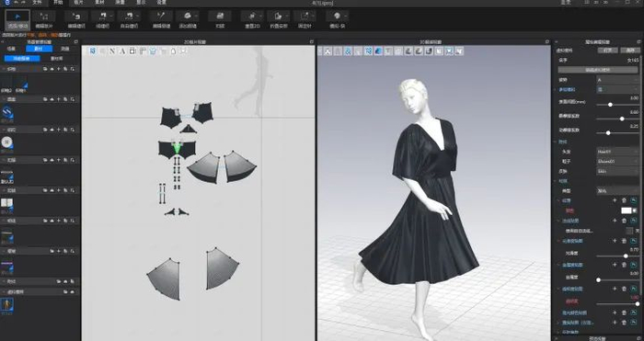Open the 显示 menu tab
Viewport: 644px width, 341px height.
coord(141,3)
